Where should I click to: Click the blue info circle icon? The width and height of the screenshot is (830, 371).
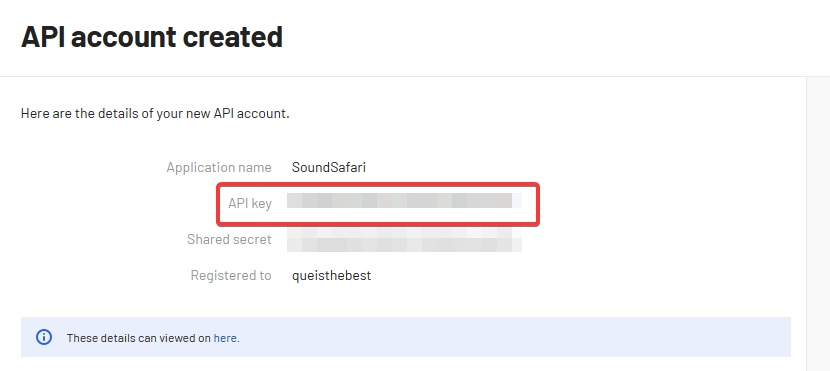click(44, 337)
